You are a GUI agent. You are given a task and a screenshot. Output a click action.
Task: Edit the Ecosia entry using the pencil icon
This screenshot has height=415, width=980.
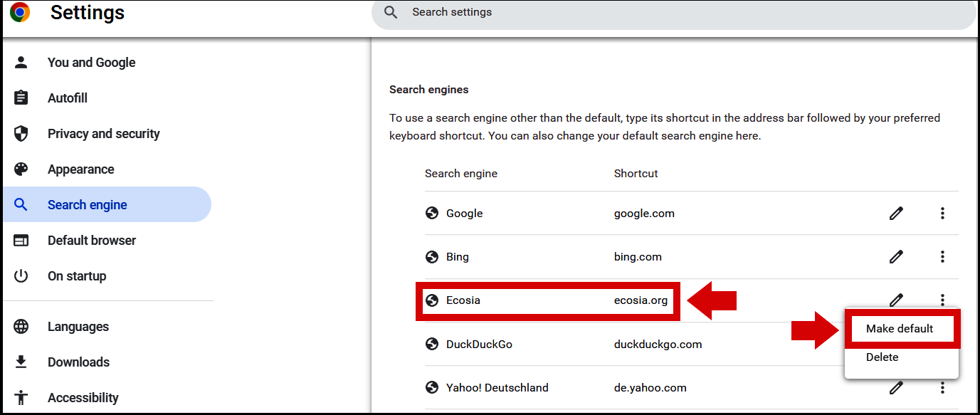[896, 300]
